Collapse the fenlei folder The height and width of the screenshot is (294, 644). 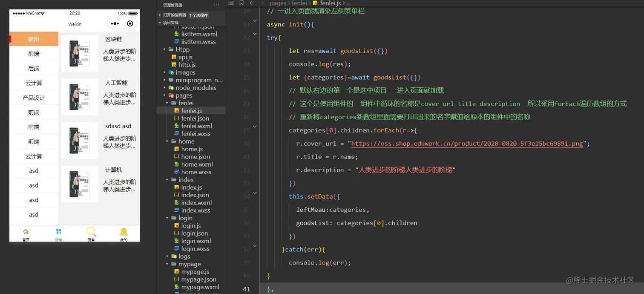[167, 103]
